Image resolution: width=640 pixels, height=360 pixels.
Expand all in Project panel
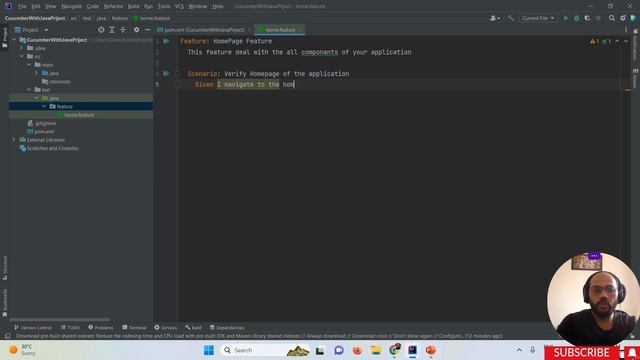(x=112, y=30)
